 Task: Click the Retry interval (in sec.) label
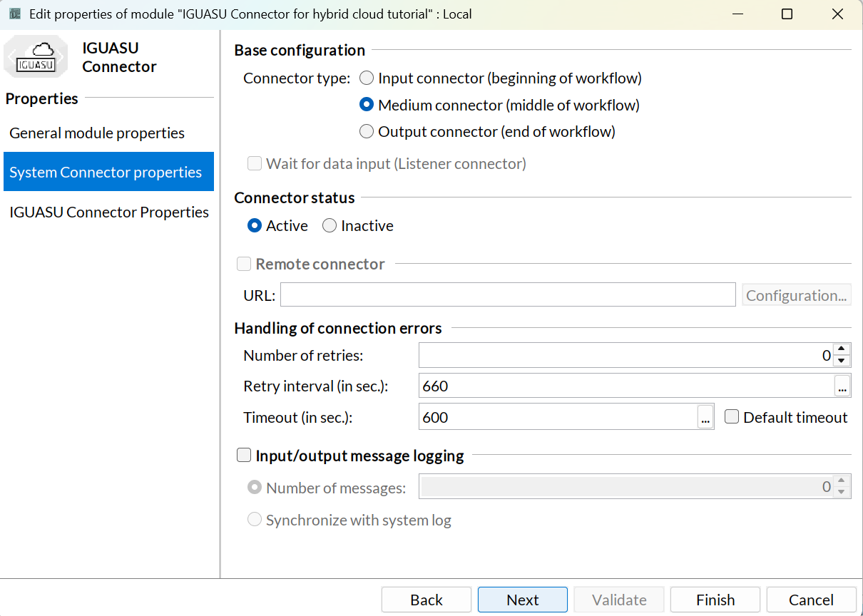[316, 386]
